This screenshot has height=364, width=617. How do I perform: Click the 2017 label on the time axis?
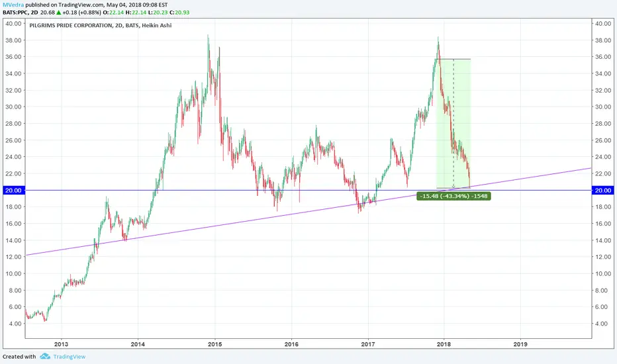click(368, 344)
